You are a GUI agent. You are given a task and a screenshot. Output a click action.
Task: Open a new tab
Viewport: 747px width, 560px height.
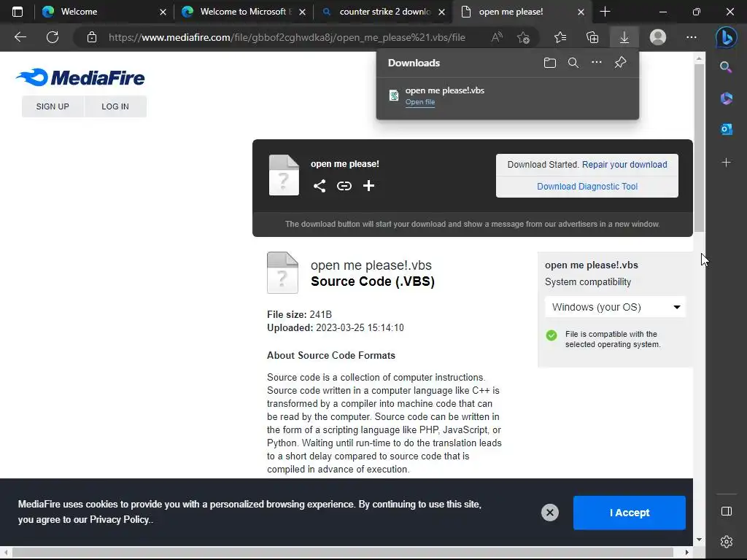pyautogui.click(x=605, y=12)
